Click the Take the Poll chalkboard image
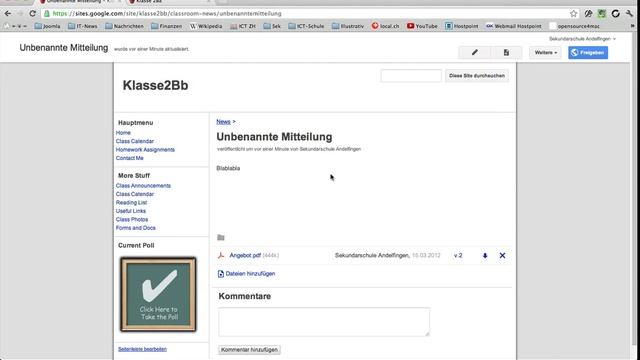Screen dimensions: 640x360 [x=158, y=294]
